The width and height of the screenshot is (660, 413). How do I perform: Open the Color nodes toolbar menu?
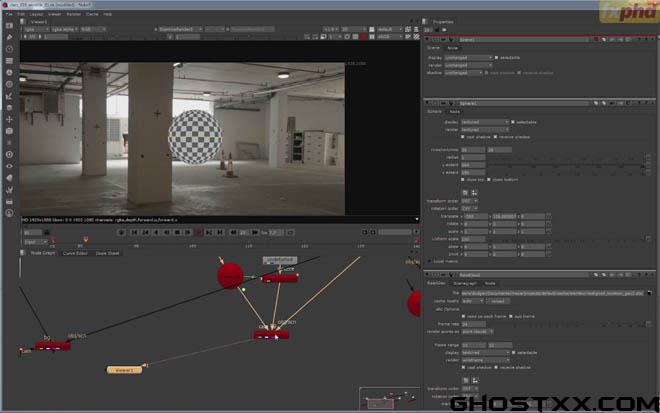pyautogui.click(x=9, y=72)
